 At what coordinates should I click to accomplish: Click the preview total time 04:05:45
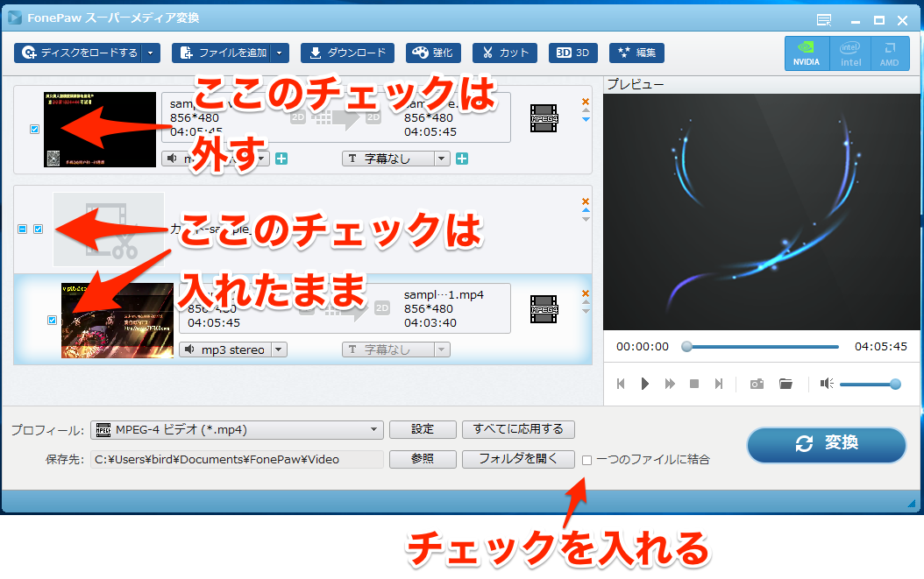[x=881, y=347]
